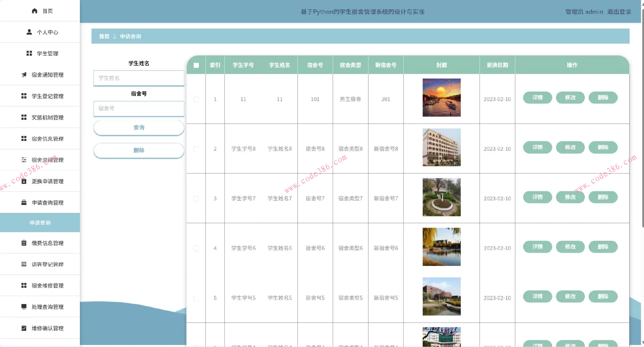Screen dimensions: 644x347
Task: Click the 学生姓名 input field
Action: (x=139, y=78)
